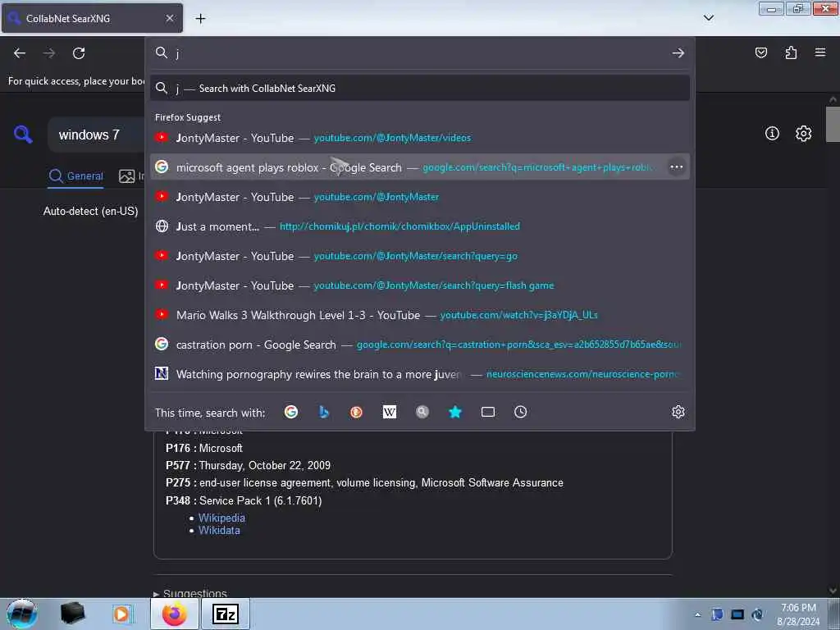Reload the current page
The image size is (840, 630).
click(79, 53)
